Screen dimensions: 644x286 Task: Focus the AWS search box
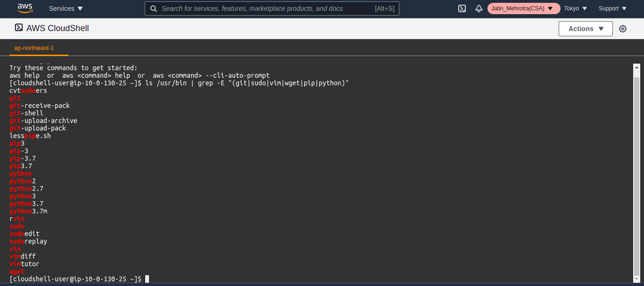272,8
